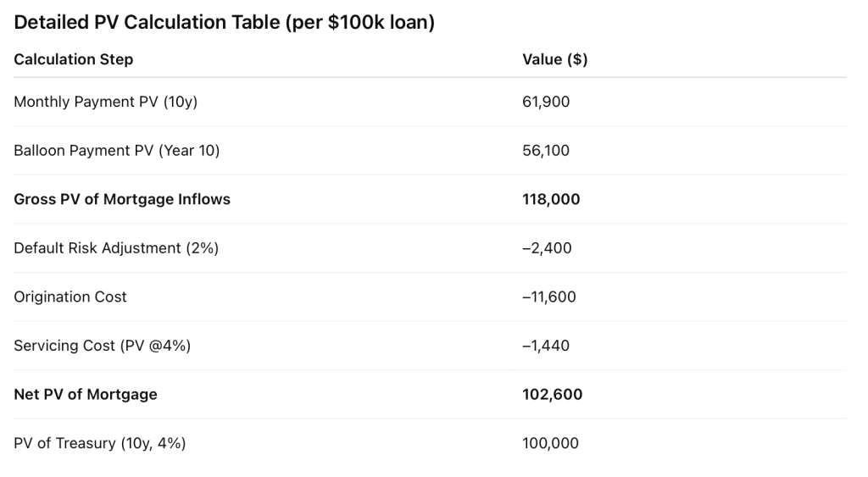Screen dimensions: 868x477
Task: Select the Servicing Cost (PV @4%) label
Action: 102,346
